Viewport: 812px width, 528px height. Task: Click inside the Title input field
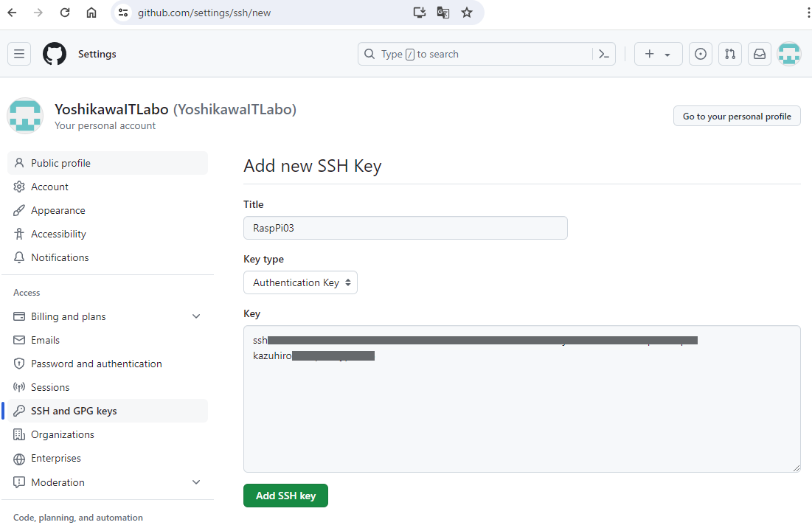(405, 228)
